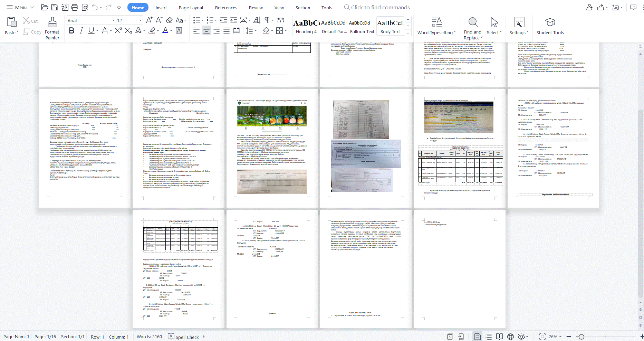Expand the line spacing dropdown
The width and height of the screenshot is (644, 341).
256,31
